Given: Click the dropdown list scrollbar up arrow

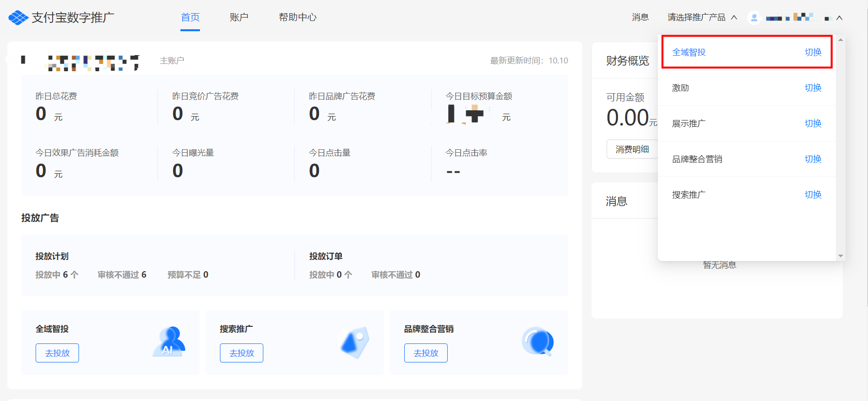Looking at the screenshot, I should [x=841, y=40].
